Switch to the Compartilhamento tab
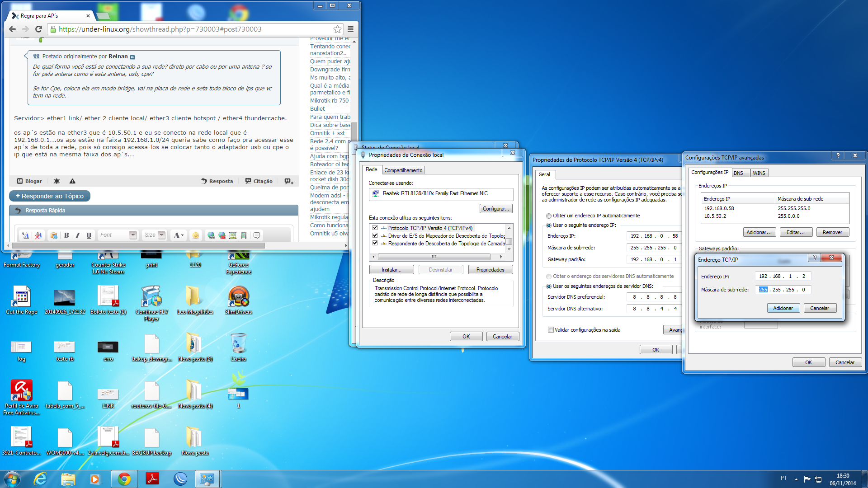Viewport: 868px width, 488px height. click(403, 170)
